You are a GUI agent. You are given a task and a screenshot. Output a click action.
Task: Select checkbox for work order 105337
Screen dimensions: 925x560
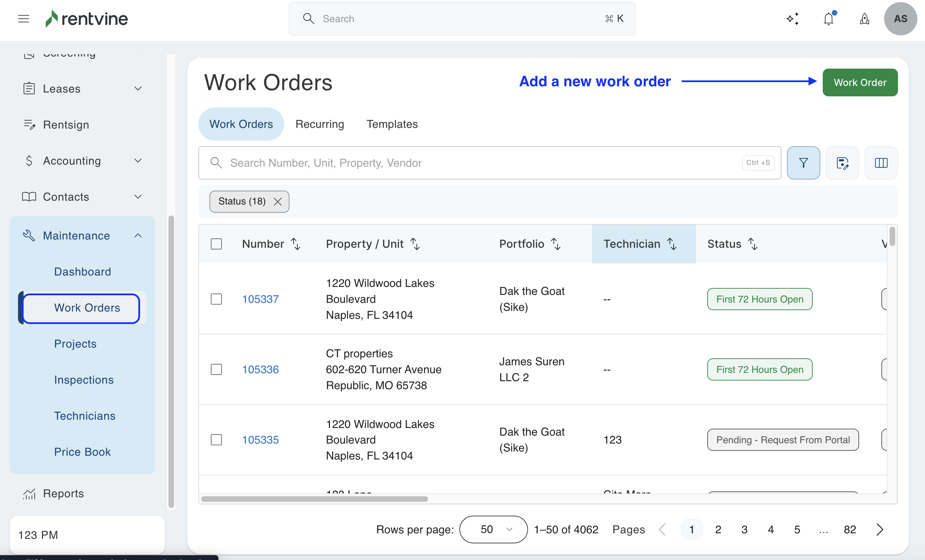216,299
